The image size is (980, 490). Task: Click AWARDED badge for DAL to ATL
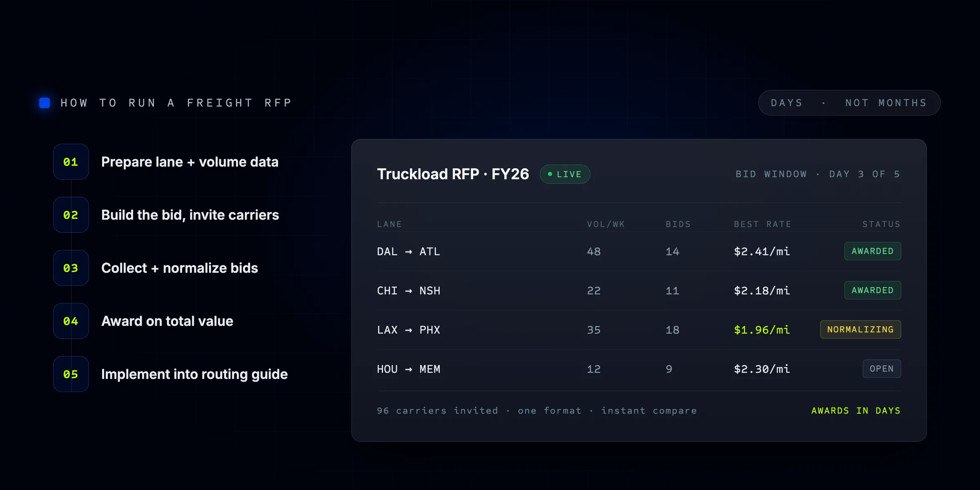pos(873,251)
